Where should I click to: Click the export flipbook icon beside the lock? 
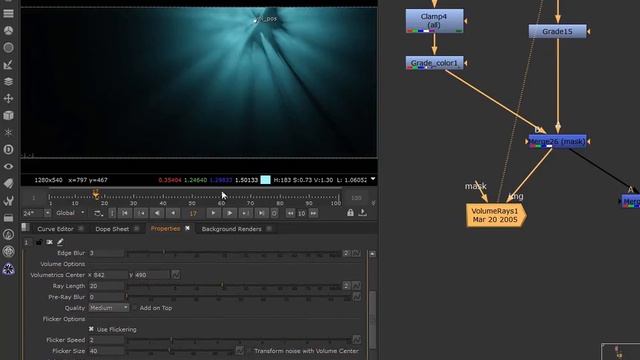(x=362, y=213)
